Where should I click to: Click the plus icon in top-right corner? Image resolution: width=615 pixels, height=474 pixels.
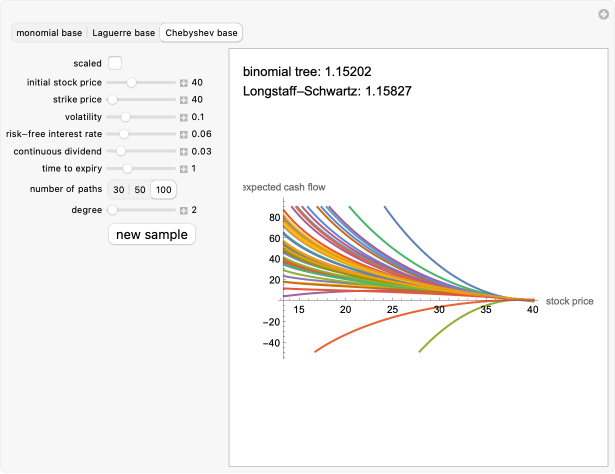pyautogui.click(x=602, y=13)
